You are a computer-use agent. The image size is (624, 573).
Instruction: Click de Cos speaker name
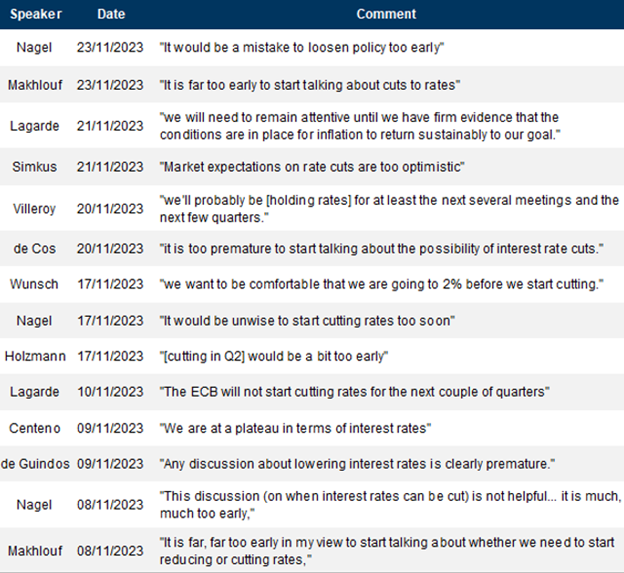tap(35, 249)
